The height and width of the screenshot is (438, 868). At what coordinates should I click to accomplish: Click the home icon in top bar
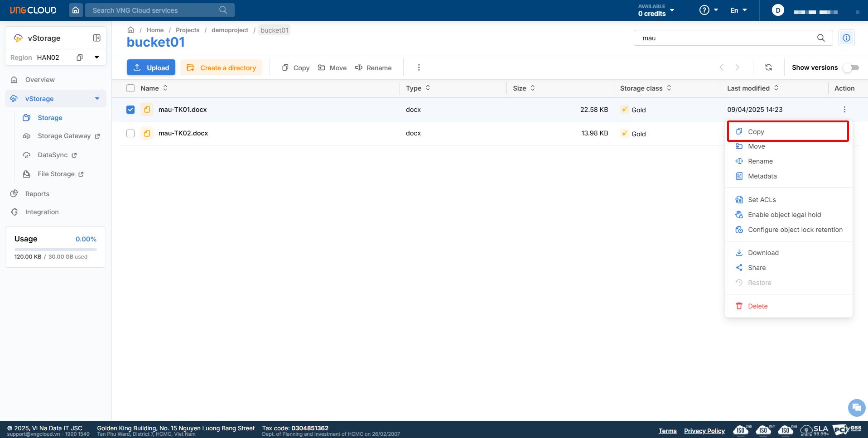(x=76, y=10)
